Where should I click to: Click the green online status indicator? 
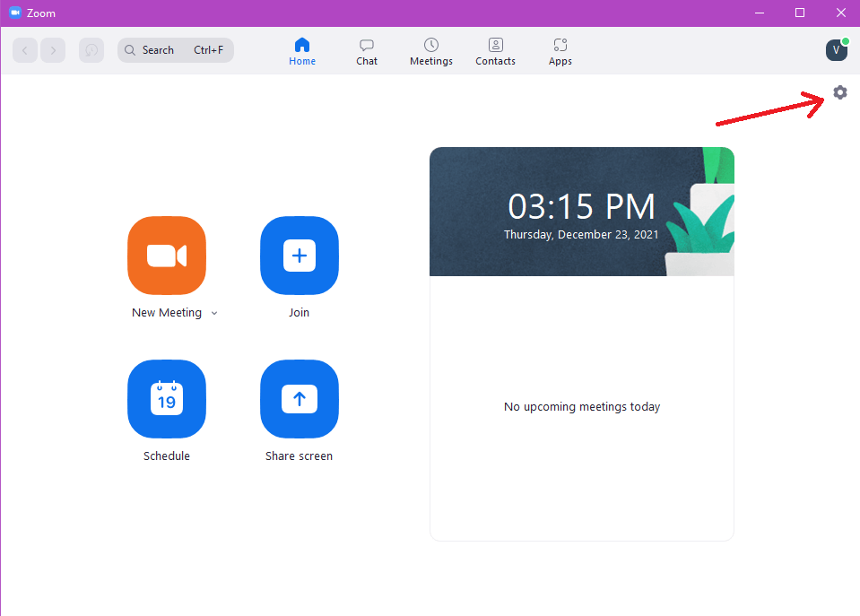coord(845,39)
